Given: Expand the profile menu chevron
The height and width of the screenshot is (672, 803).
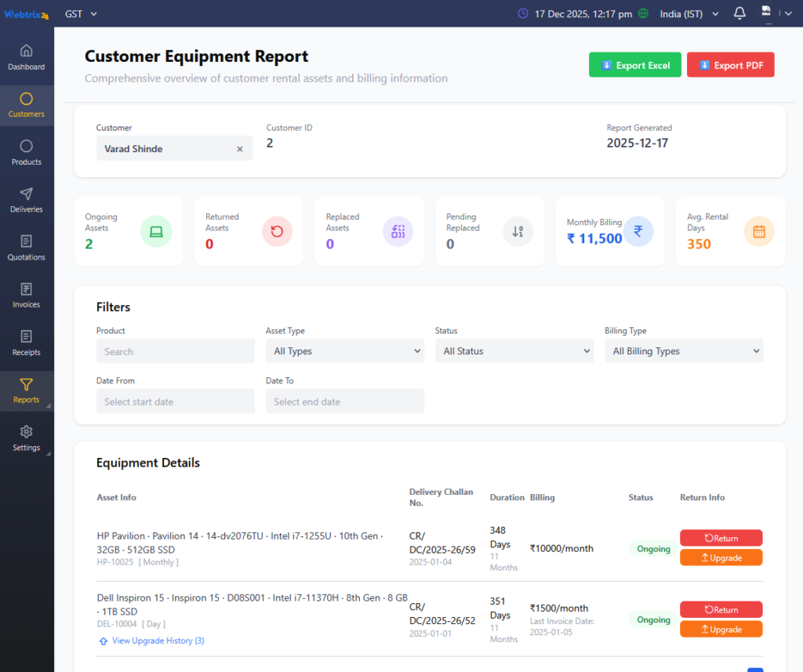Looking at the screenshot, I should coord(788,14).
